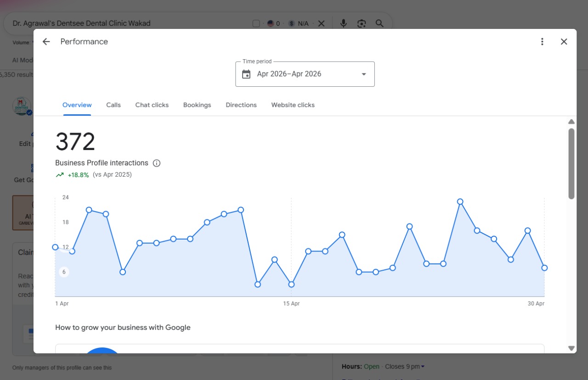588x380 pixels.
Task: Select the 15 Apr data point
Action: tap(291, 285)
